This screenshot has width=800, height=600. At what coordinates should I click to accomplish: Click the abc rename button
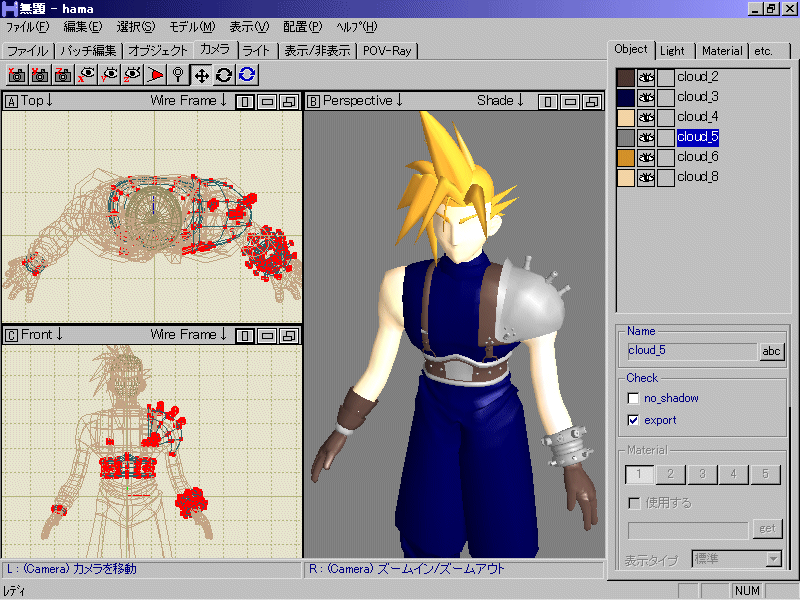pyautogui.click(x=771, y=351)
